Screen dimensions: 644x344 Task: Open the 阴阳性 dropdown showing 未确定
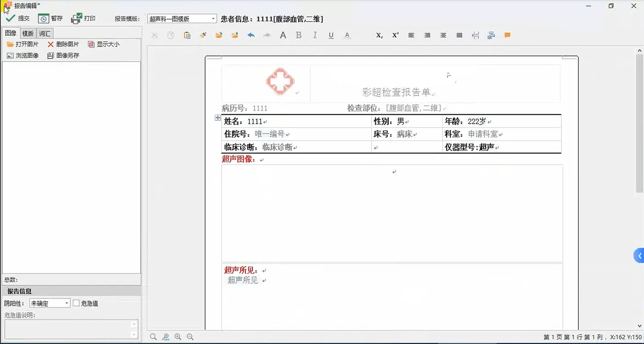(50, 303)
